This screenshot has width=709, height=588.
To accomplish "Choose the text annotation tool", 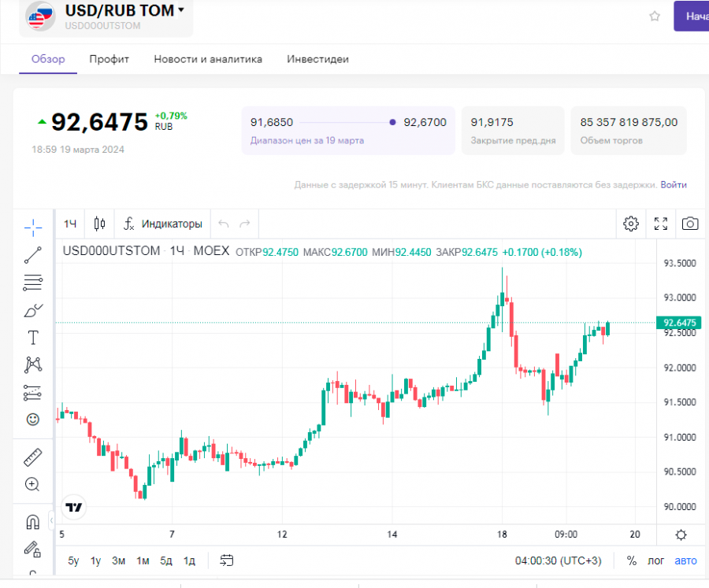I will [x=33, y=338].
